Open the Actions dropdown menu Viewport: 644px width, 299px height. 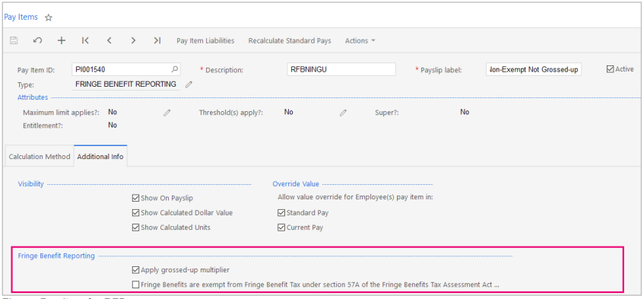click(x=360, y=40)
